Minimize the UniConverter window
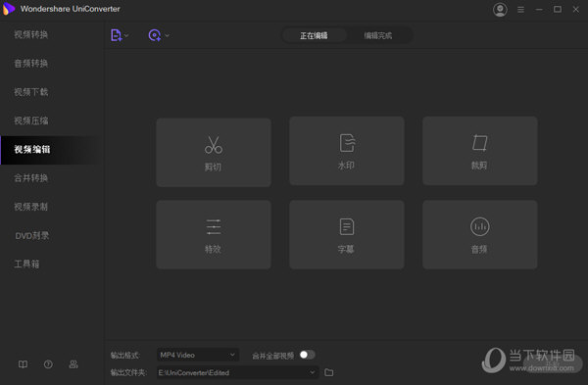Viewport: 588px width, 385px height. (x=539, y=10)
